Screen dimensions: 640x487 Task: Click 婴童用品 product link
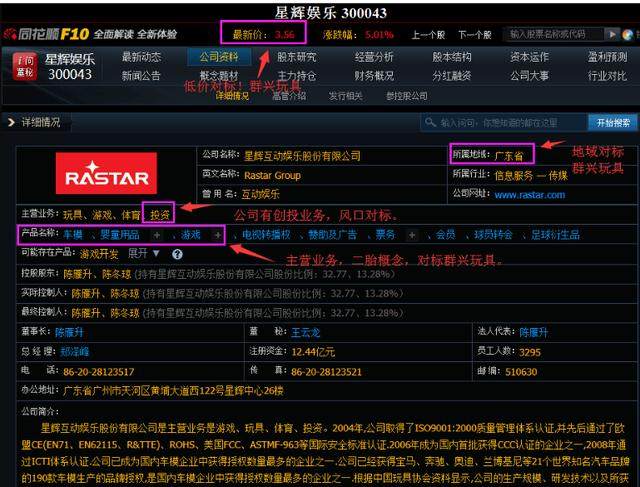click(120, 235)
